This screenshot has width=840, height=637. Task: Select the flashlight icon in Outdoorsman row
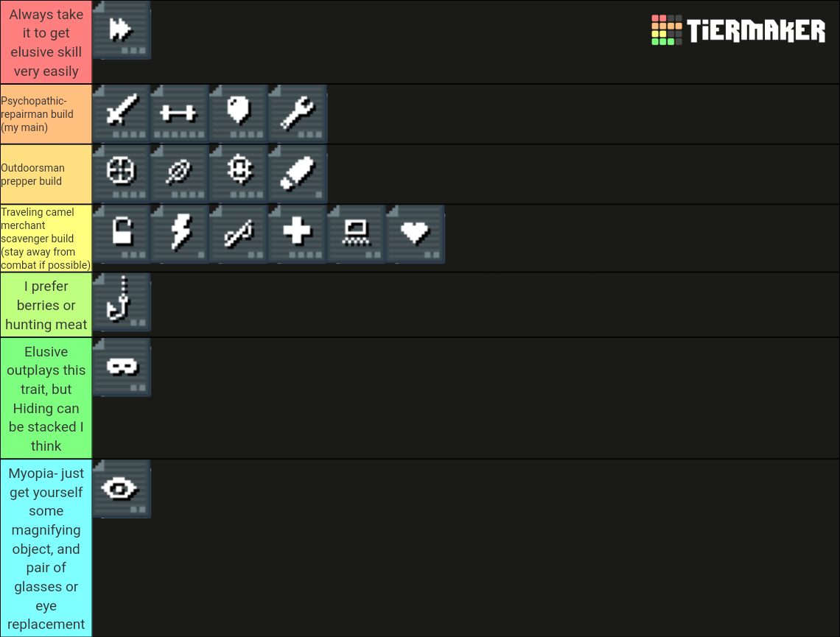tap(297, 173)
